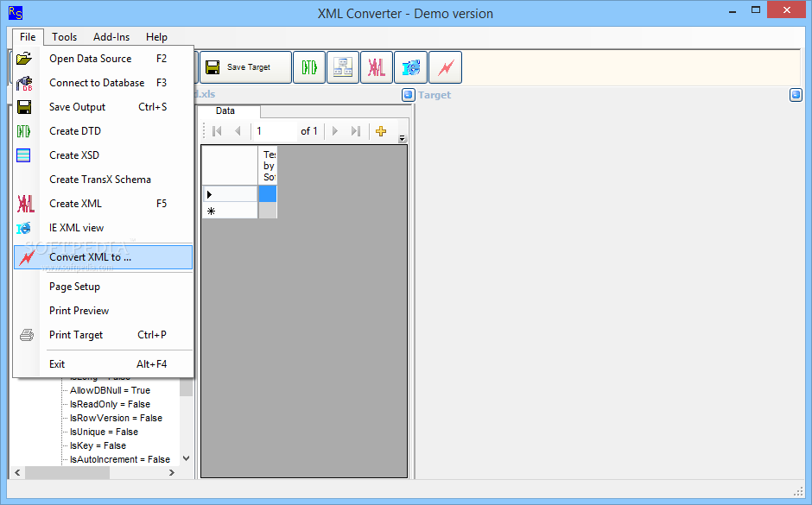Click the IE XML view toolbar icon

pyautogui.click(x=410, y=67)
